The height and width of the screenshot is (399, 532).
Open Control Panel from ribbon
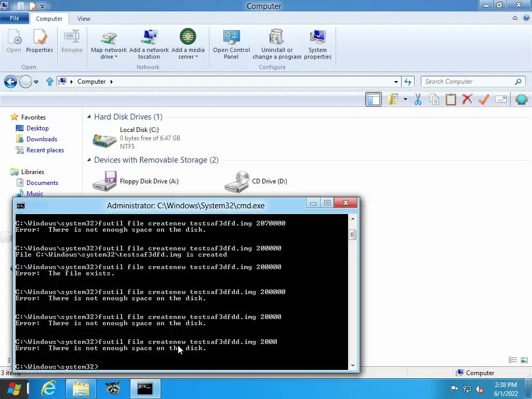(x=231, y=44)
